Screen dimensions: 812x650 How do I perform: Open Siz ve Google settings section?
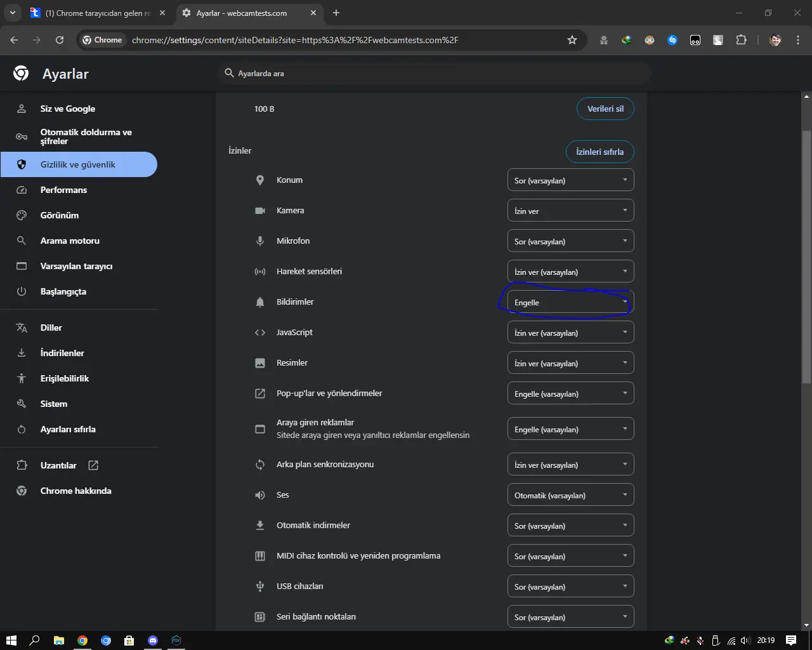tap(79, 109)
